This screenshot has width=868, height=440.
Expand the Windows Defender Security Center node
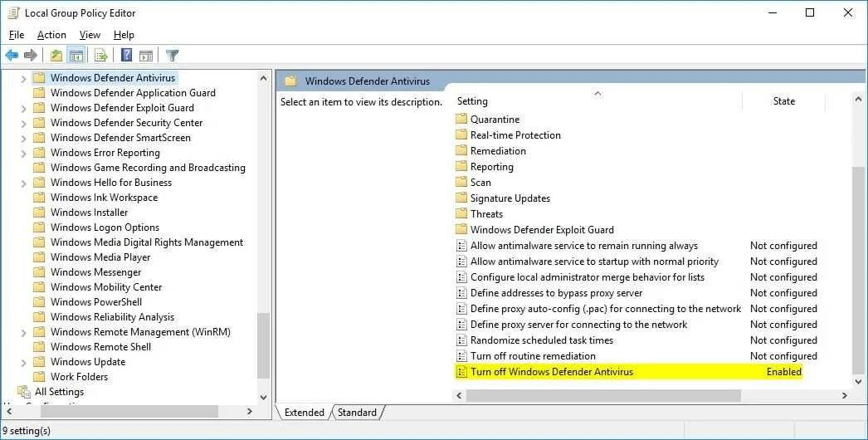pyautogui.click(x=23, y=124)
